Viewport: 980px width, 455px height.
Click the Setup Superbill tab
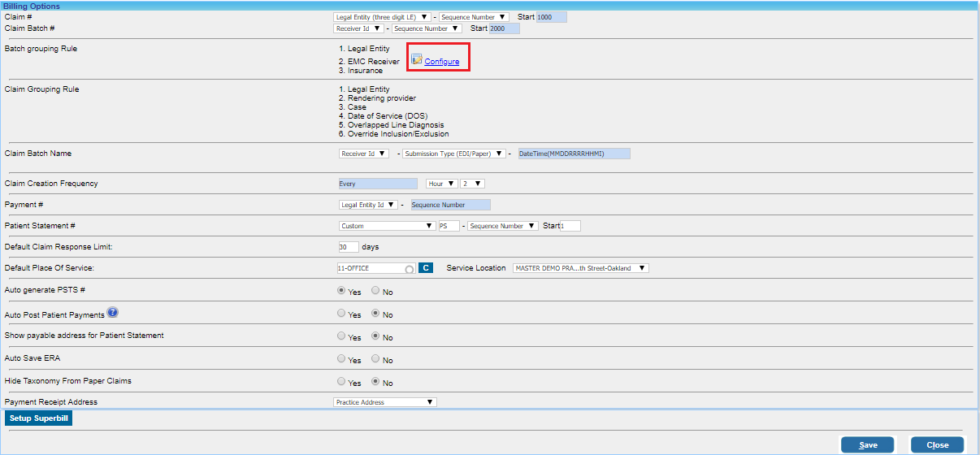click(x=39, y=418)
